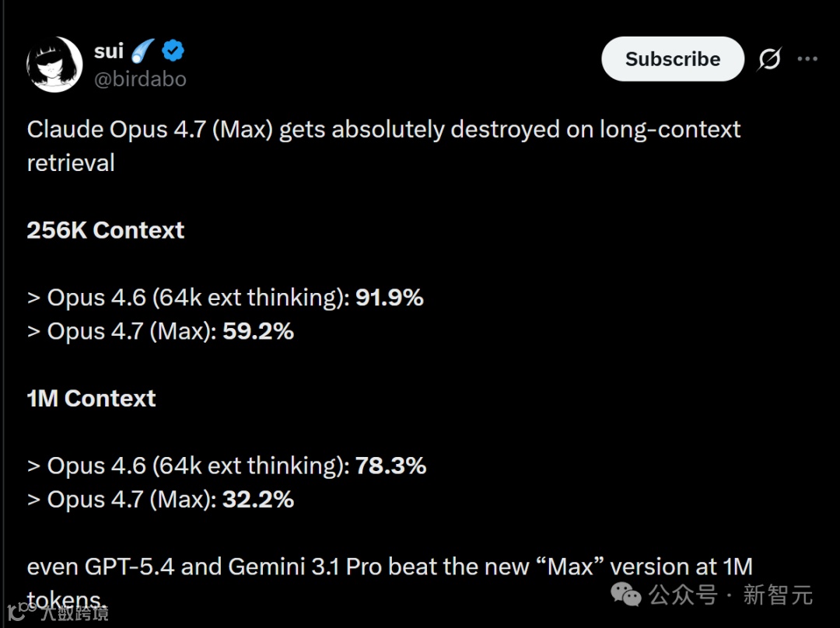This screenshot has width=840, height=628.
Task: Click the blue verified checkmark badge
Action: coord(173,51)
